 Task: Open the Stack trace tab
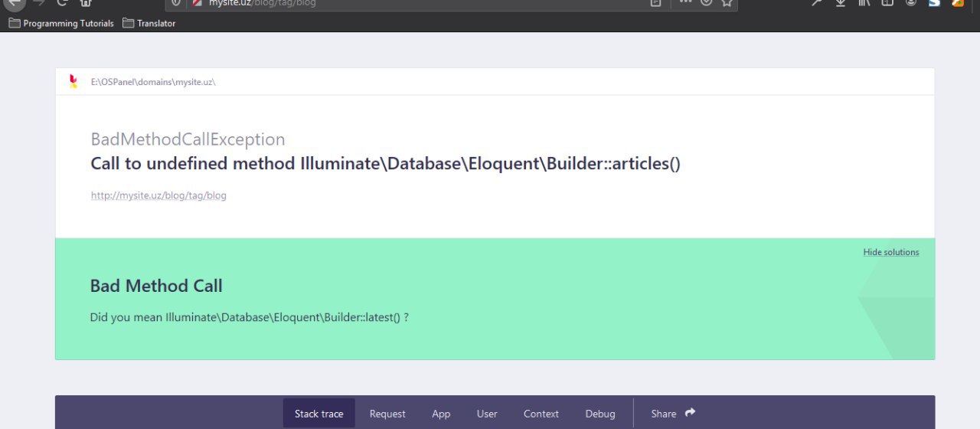[319, 414]
